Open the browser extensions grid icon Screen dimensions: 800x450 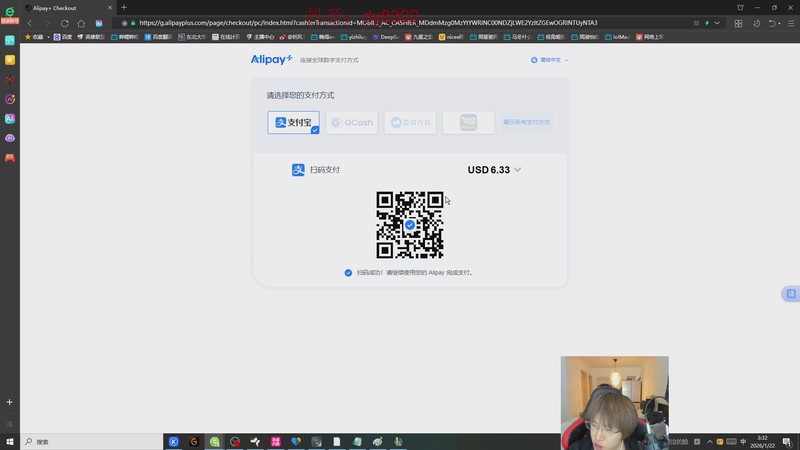tap(738, 23)
